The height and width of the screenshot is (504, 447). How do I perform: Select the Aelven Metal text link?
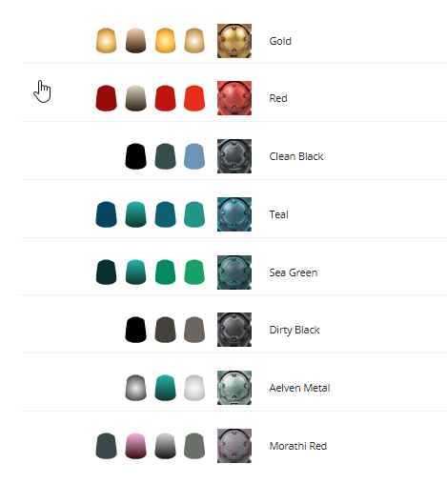299,388
